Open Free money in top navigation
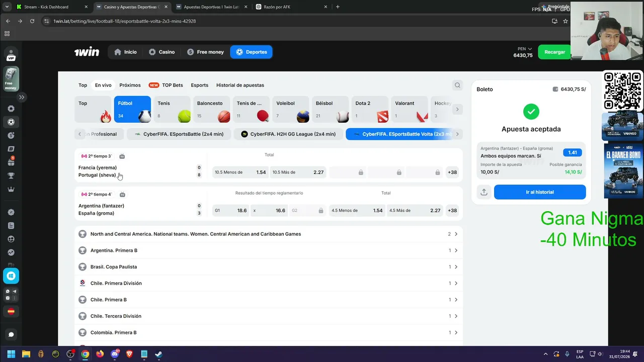The image size is (644, 362). click(205, 52)
